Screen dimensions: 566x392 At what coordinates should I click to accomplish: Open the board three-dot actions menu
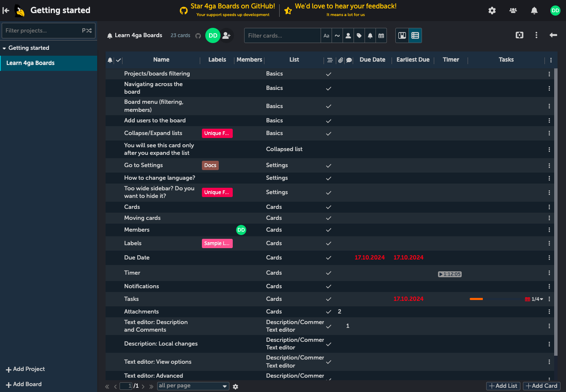[x=536, y=35]
